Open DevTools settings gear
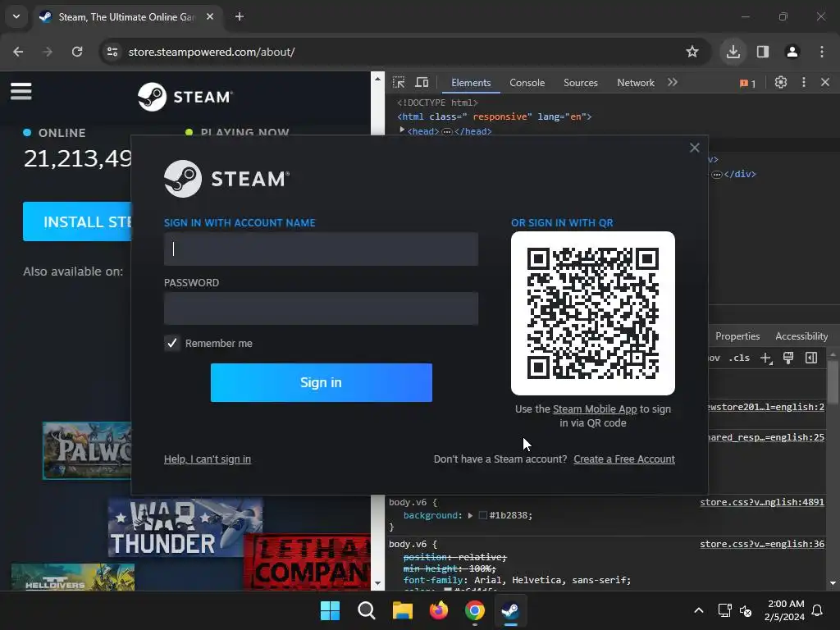This screenshot has width=840, height=630. [x=781, y=83]
